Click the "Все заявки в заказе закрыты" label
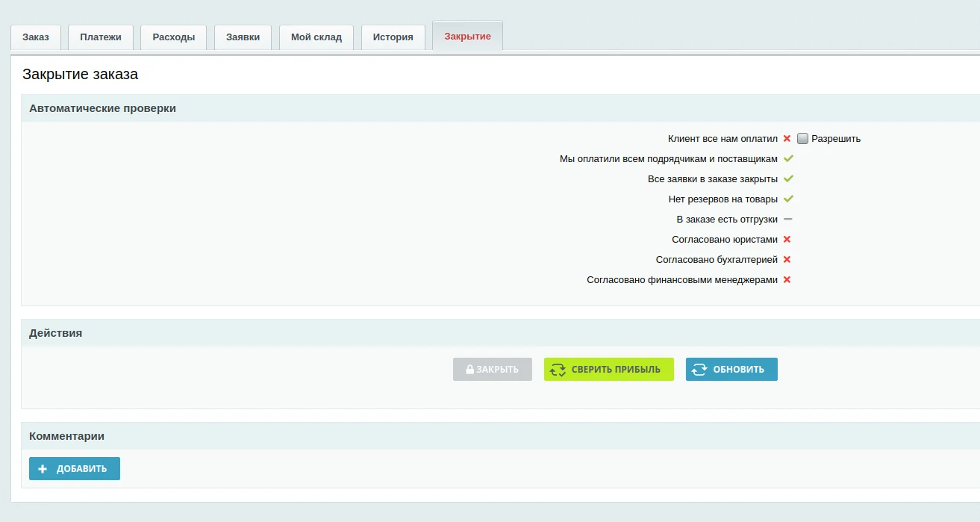Screen dimensions: 980x522 point(713,179)
